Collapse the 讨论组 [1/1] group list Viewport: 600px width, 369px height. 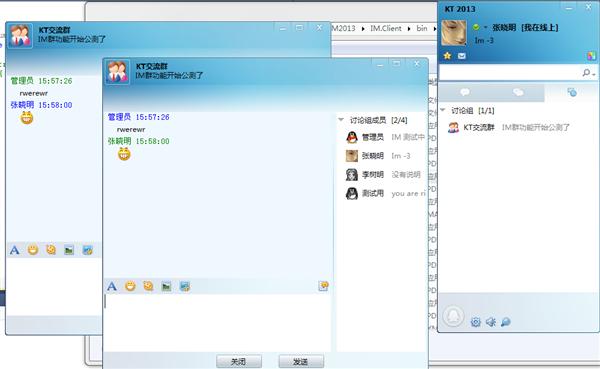point(443,110)
